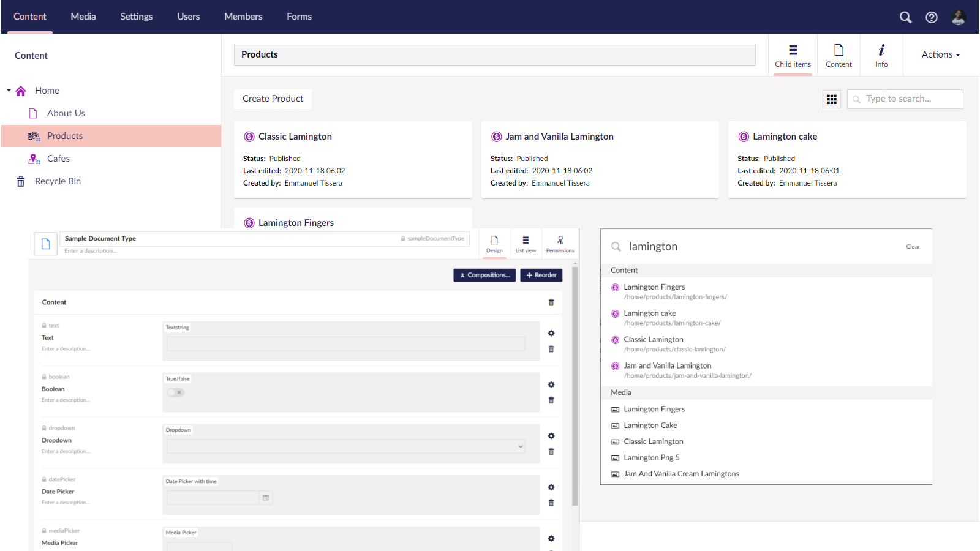Open the calendar icon on the Date Picker
The width and height of the screenshot is (980, 551).
[266, 498]
